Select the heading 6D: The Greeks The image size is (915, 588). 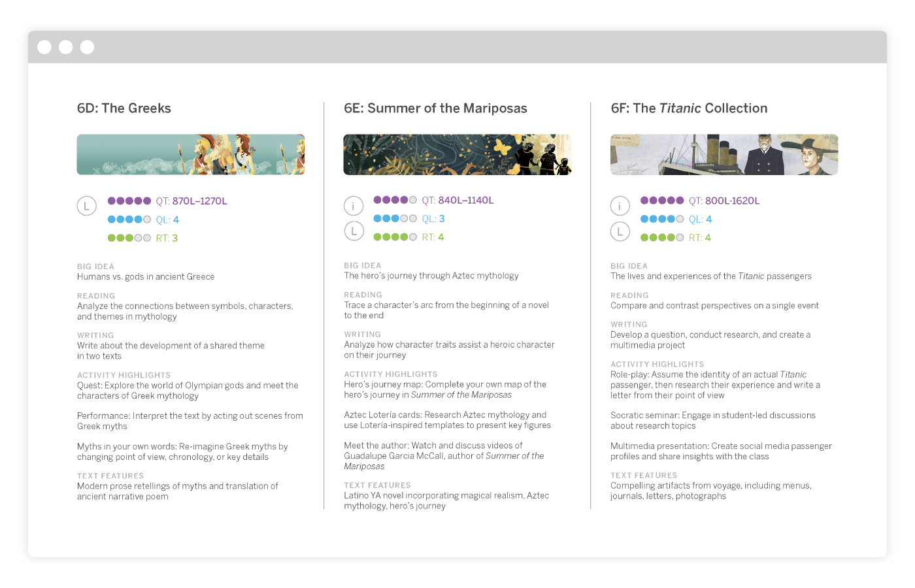point(124,108)
